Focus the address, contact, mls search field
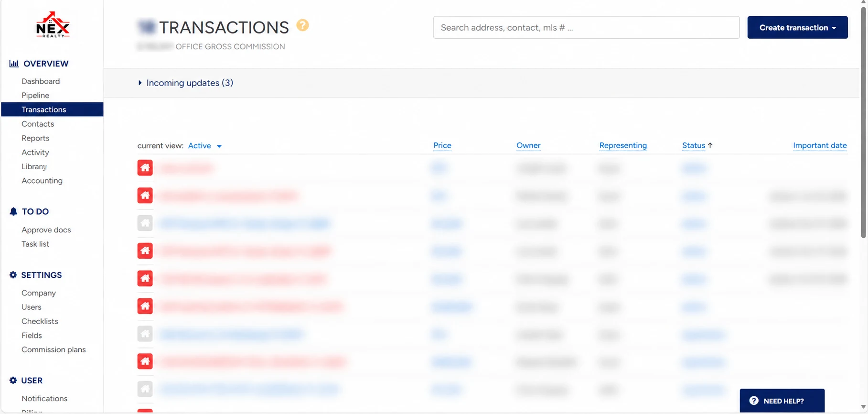Screen dimensions: 868x414 point(586,28)
